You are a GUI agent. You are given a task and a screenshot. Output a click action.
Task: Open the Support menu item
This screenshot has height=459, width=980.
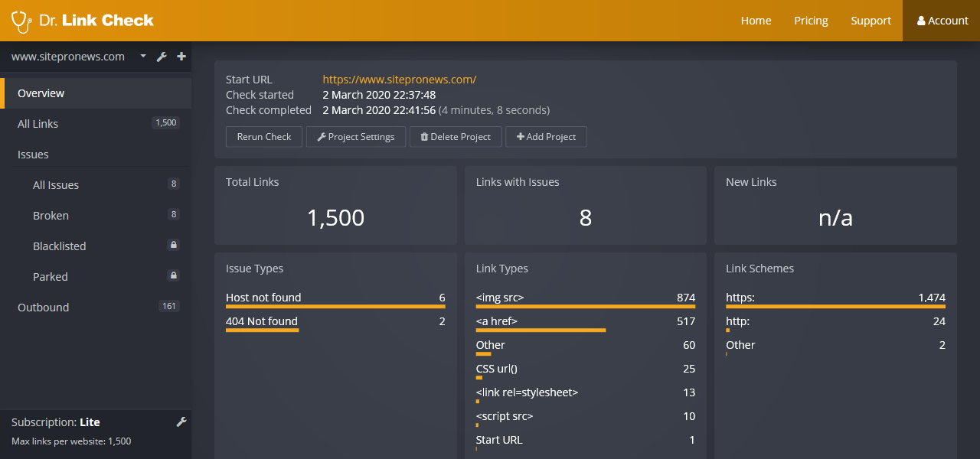tap(871, 21)
